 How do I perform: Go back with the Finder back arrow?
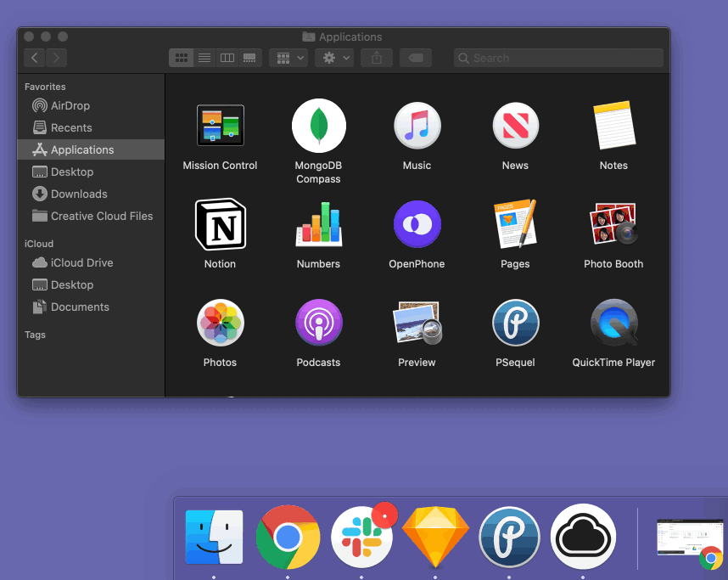coord(34,58)
